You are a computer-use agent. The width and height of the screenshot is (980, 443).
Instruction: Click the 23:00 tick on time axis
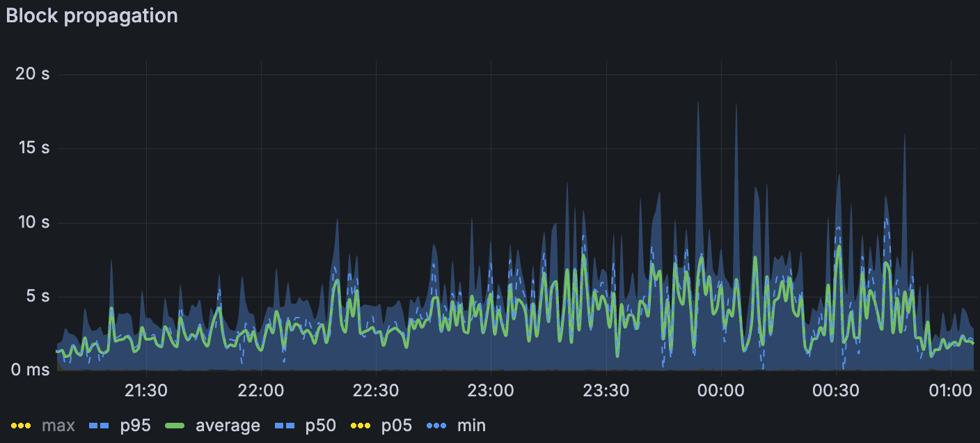pyautogui.click(x=491, y=391)
